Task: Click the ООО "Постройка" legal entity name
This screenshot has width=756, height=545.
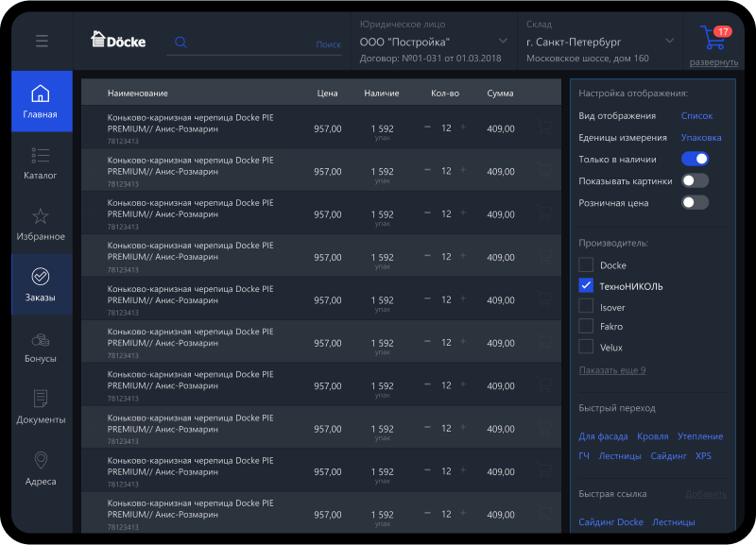Action: click(x=404, y=42)
